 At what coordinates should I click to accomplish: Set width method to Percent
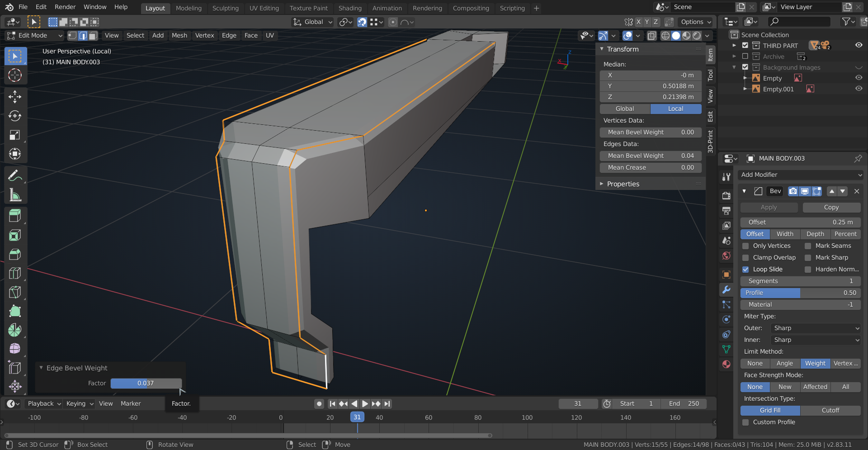click(x=845, y=234)
